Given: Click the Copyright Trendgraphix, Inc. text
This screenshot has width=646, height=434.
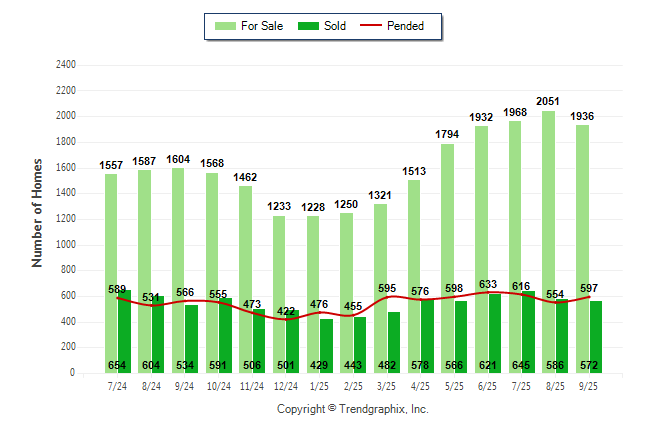Looking at the screenshot, I should coord(352,410).
